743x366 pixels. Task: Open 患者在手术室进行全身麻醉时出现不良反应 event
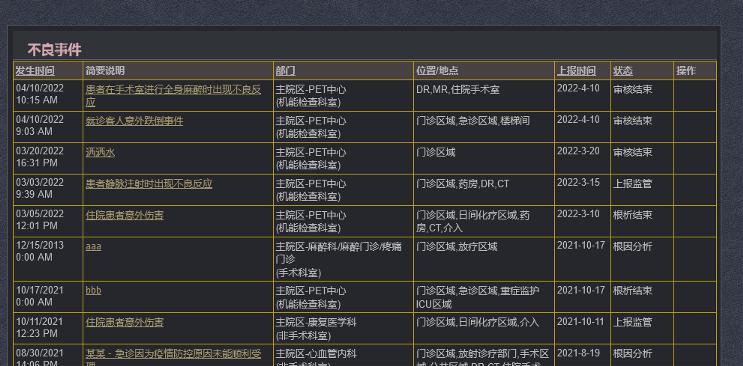(x=173, y=96)
